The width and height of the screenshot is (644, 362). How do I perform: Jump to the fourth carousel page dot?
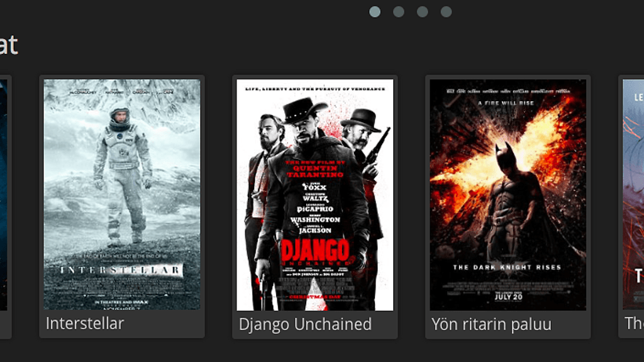tap(446, 11)
